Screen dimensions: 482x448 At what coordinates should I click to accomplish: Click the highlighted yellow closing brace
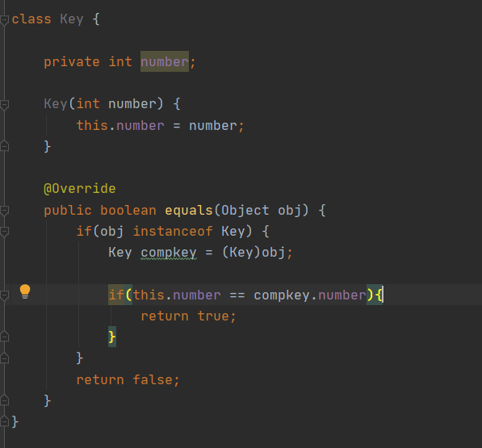[x=112, y=337]
